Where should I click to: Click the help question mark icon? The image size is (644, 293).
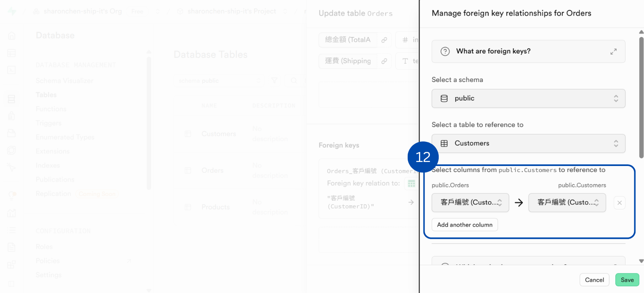click(x=445, y=51)
